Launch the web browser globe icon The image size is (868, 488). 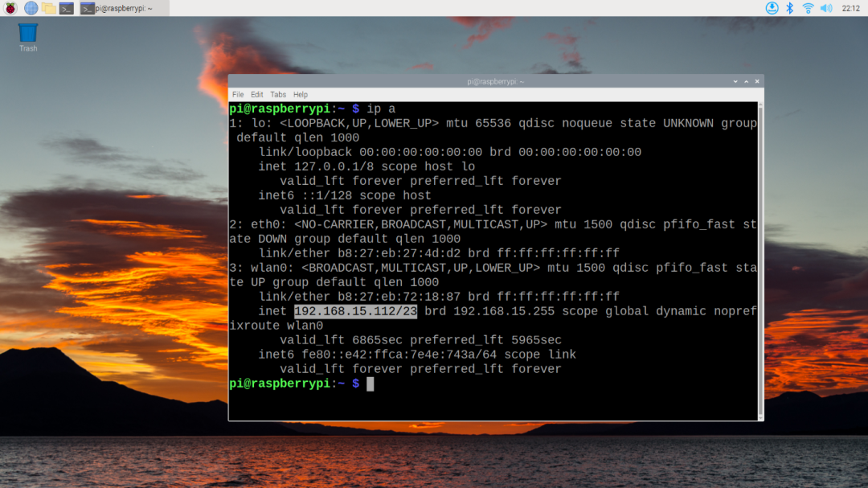pos(31,8)
